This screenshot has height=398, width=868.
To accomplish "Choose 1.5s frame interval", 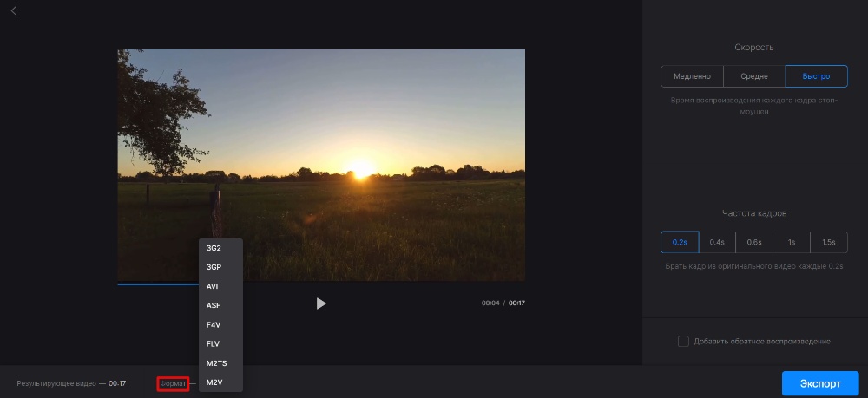I will [x=829, y=242].
